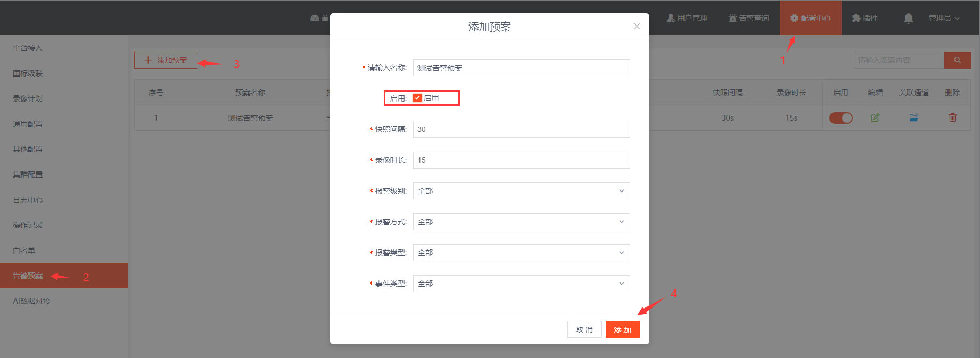The height and width of the screenshot is (358, 980).
Task: Click the red trash delete icon
Action: (952, 118)
